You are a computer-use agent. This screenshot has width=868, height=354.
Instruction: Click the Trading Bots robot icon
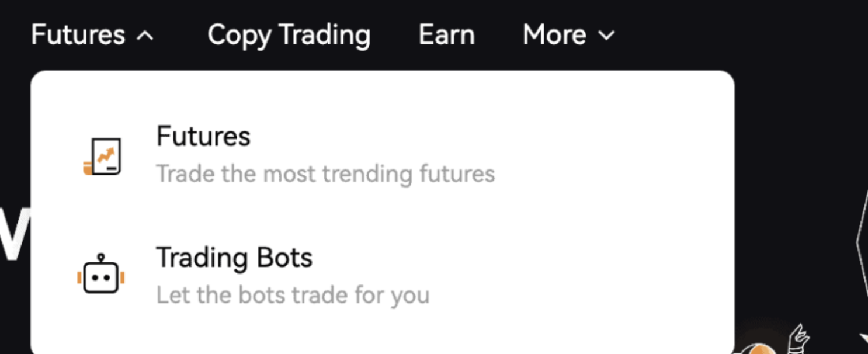click(101, 275)
